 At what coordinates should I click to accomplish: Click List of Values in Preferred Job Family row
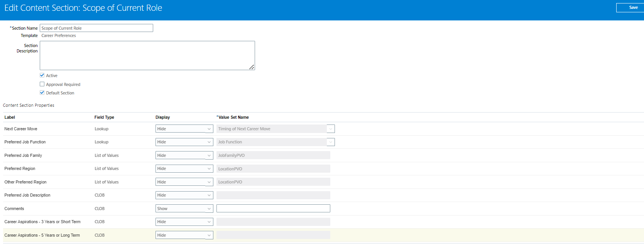(106, 155)
